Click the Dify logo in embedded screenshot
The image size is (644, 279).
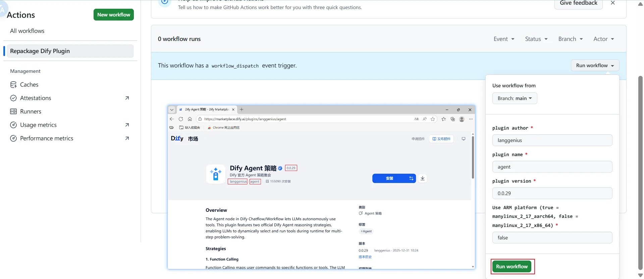pos(177,138)
